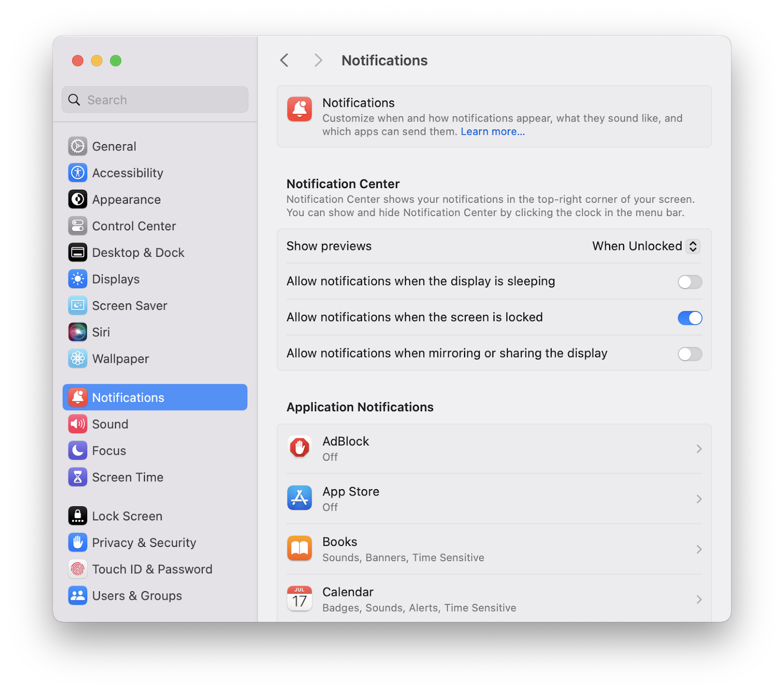Image resolution: width=784 pixels, height=692 pixels.
Task: Expand Calendar notification settings chevron
Action: pyautogui.click(x=699, y=599)
